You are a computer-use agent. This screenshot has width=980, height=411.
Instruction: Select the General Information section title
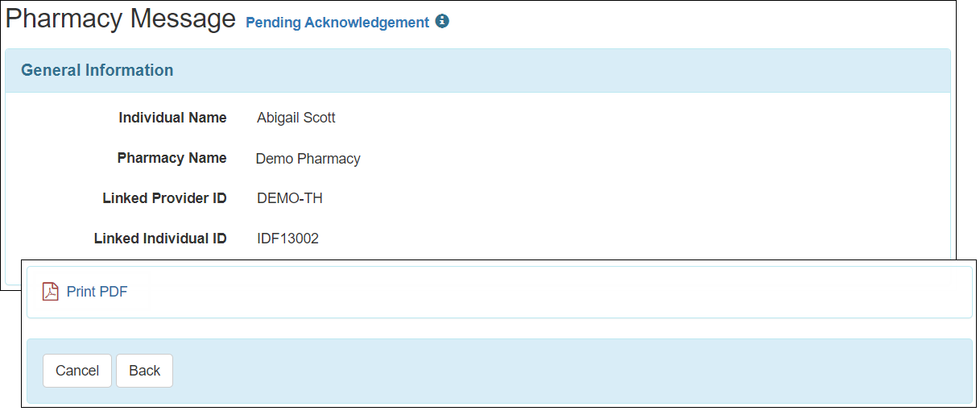(97, 70)
